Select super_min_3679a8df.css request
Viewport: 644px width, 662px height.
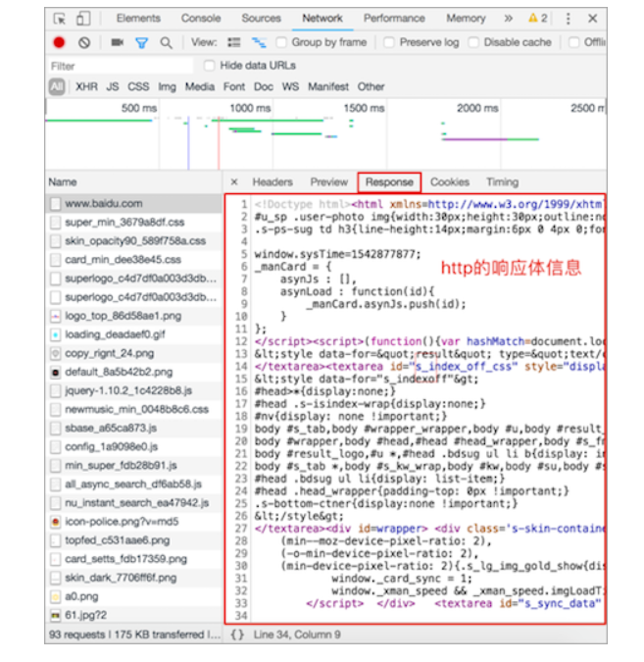coord(133,222)
